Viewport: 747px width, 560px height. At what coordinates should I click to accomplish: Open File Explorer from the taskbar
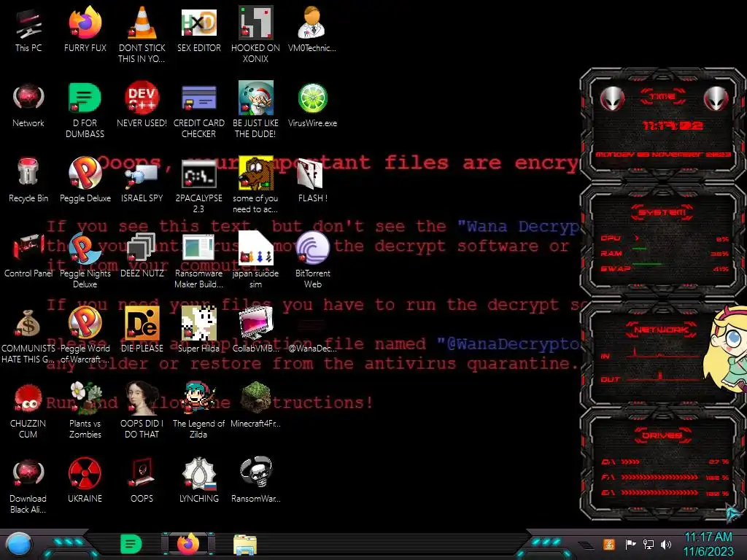(245, 545)
